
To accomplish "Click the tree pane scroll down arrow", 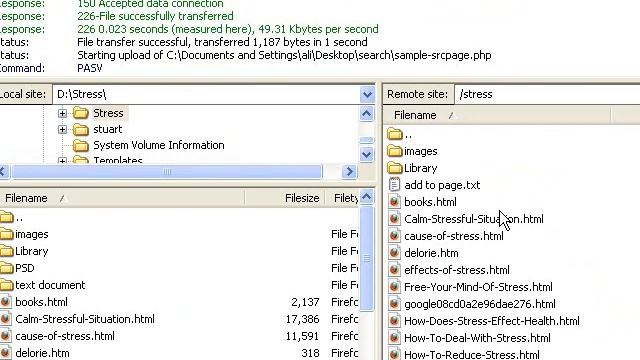I will point(367,154).
